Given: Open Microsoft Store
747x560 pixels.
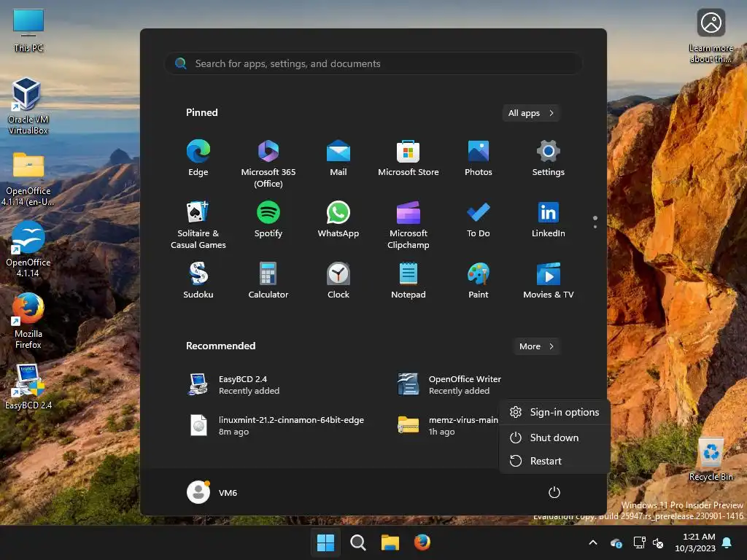Looking at the screenshot, I should click(409, 158).
